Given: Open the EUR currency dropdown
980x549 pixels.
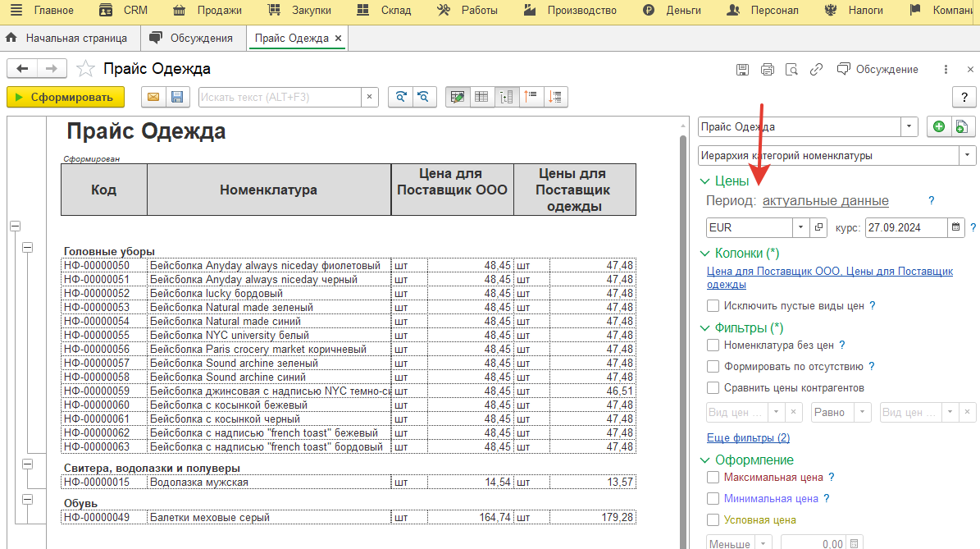Looking at the screenshot, I should tap(800, 227).
